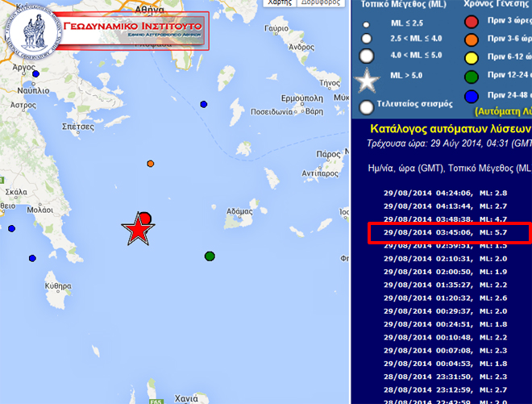532x404 pixels.
Task: Click the Άνδρος island label
Action: (301, 47)
